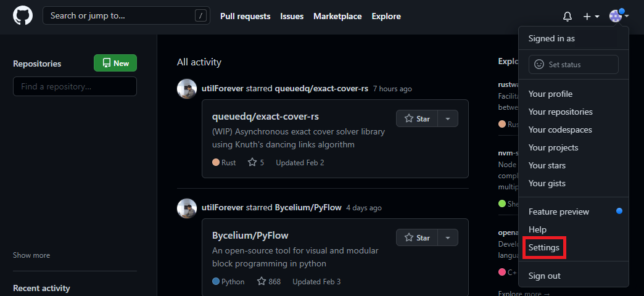Click the slash shortcut key icon in search
Viewport: 644px width, 296px height.
pyautogui.click(x=200, y=16)
